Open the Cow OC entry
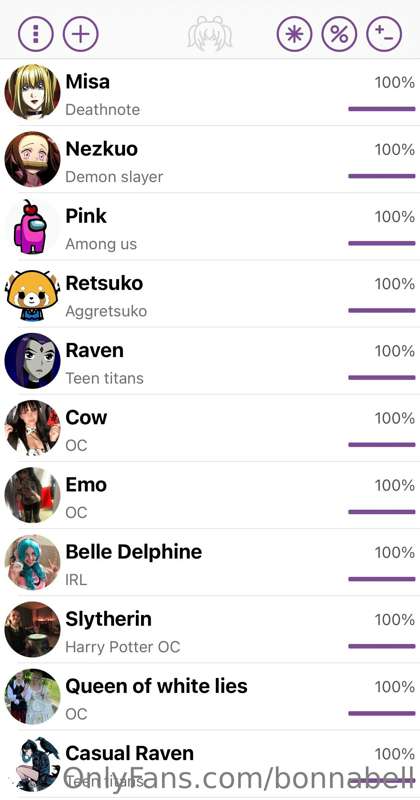The width and height of the screenshot is (420, 800). tap(210, 428)
